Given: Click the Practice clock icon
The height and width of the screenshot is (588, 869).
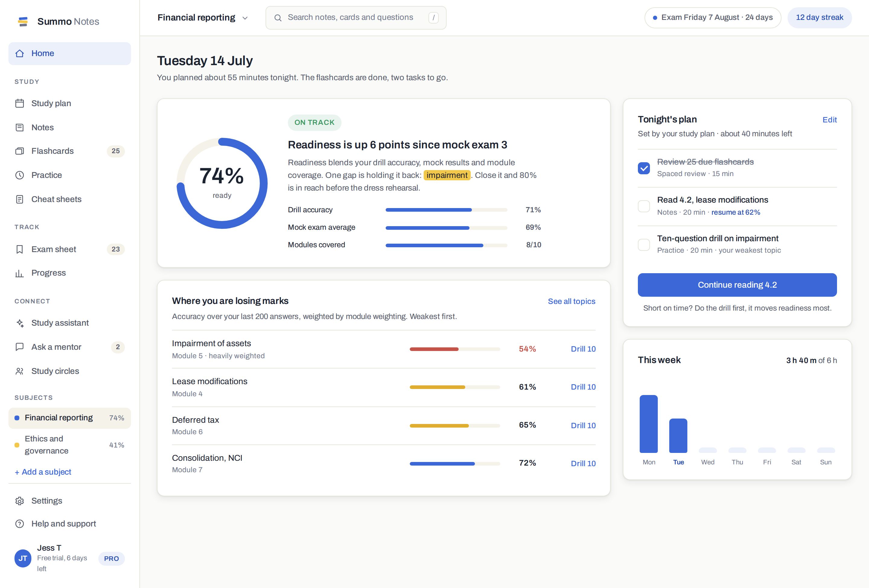Looking at the screenshot, I should (x=20, y=175).
